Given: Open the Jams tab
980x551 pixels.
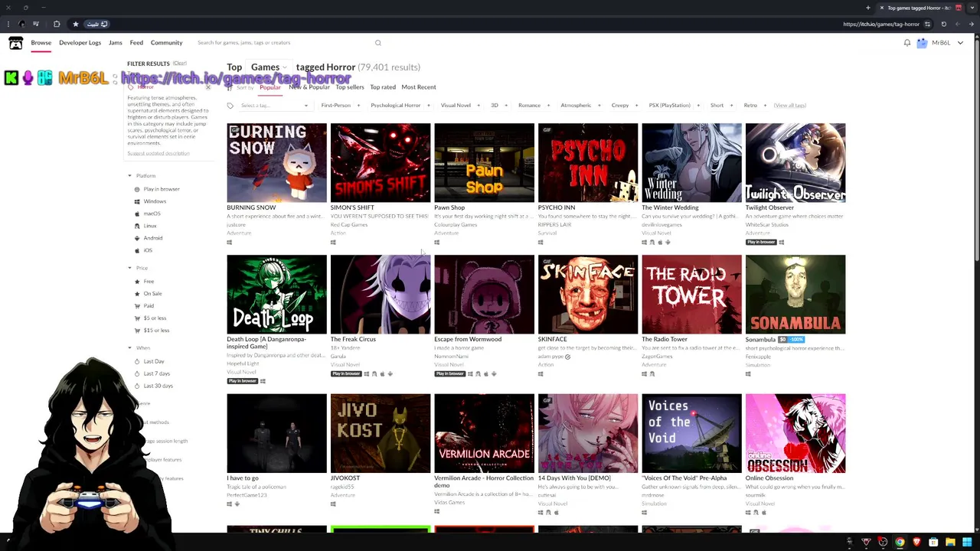Looking at the screenshot, I should [116, 43].
